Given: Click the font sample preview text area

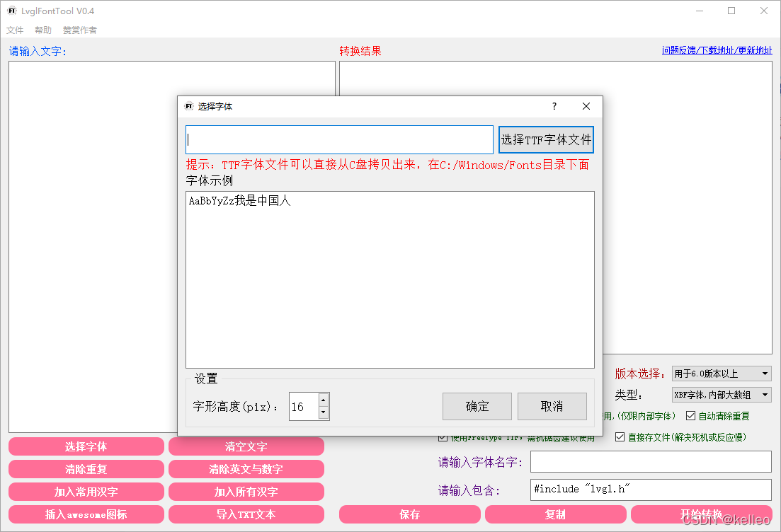Looking at the screenshot, I should tap(390, 279).
